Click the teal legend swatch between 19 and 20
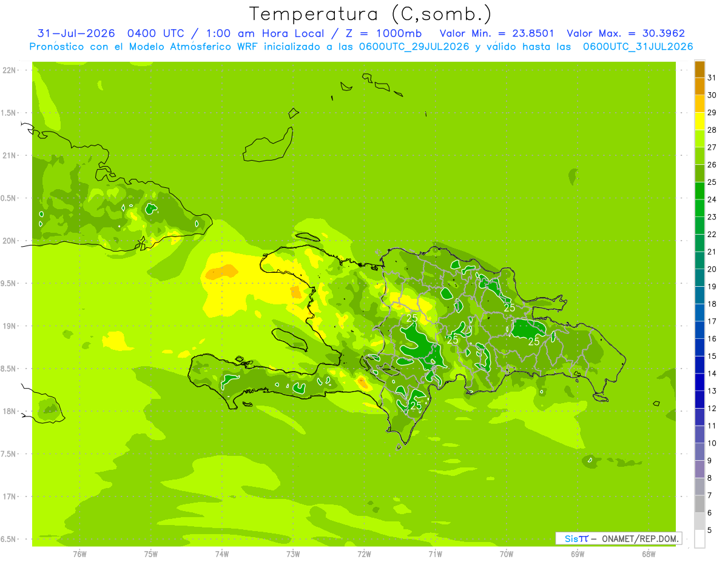 pos(699,278)
